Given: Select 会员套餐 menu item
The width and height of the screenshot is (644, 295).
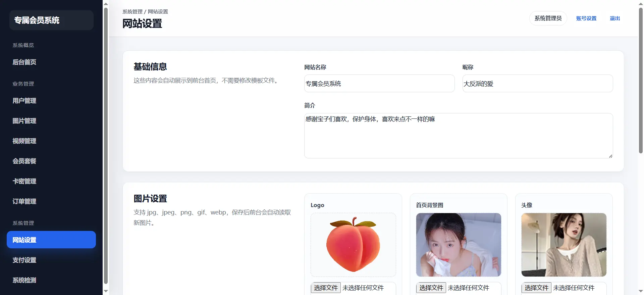Looking at the screenshot, I should (x=51, y=161).
